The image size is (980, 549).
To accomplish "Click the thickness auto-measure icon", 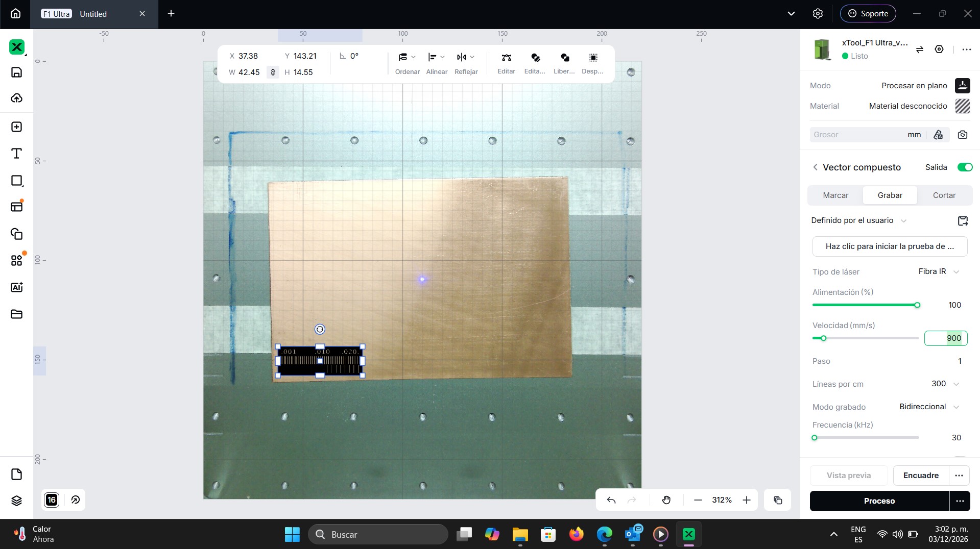I will (x=938, y=135).
